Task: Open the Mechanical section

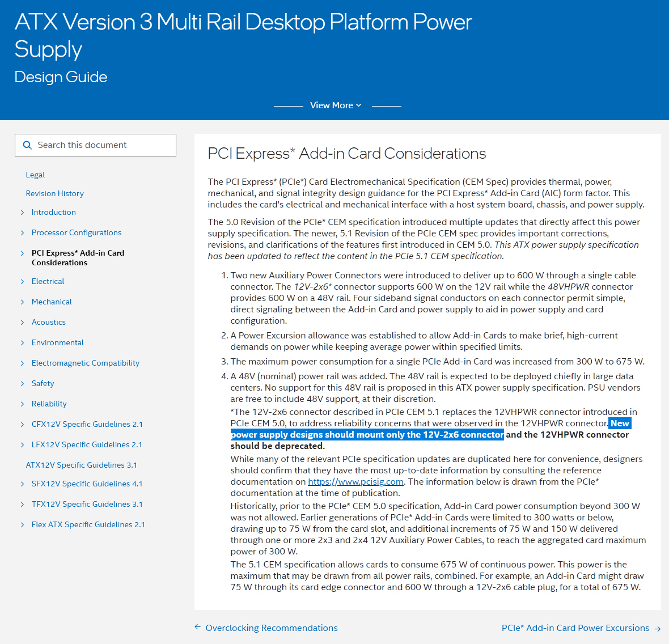Action: point(52,302)
